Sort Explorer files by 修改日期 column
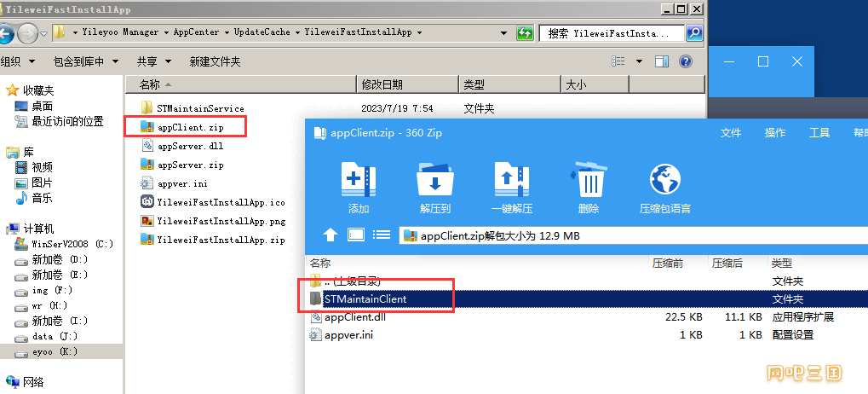The image size is (868, 394). [407, 84]
